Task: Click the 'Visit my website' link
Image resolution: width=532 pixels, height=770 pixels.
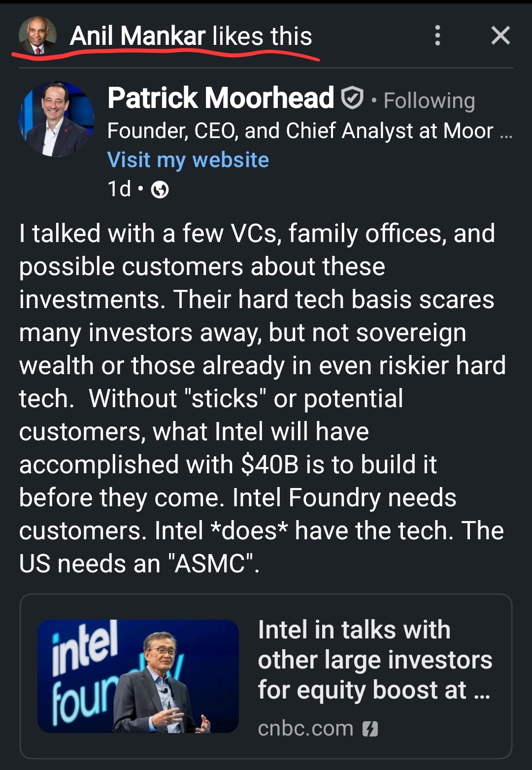Action: pos(188,160)
